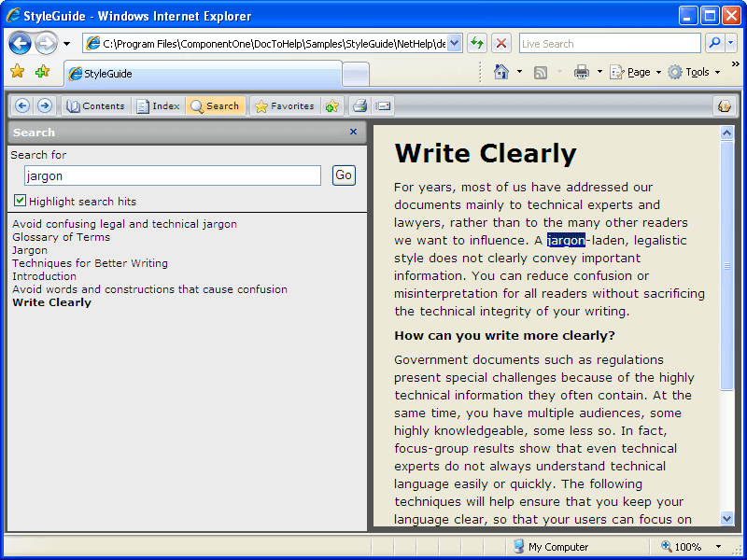Click the 'jargon' search text field

[x=173, y=175]
